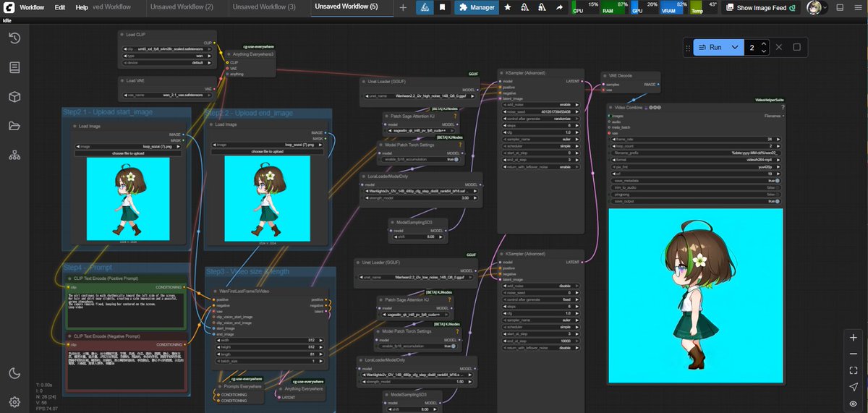This screenshot has height=413, width=868.
Task: Click the Video Combine output preview image
Action: pos(696,296)
